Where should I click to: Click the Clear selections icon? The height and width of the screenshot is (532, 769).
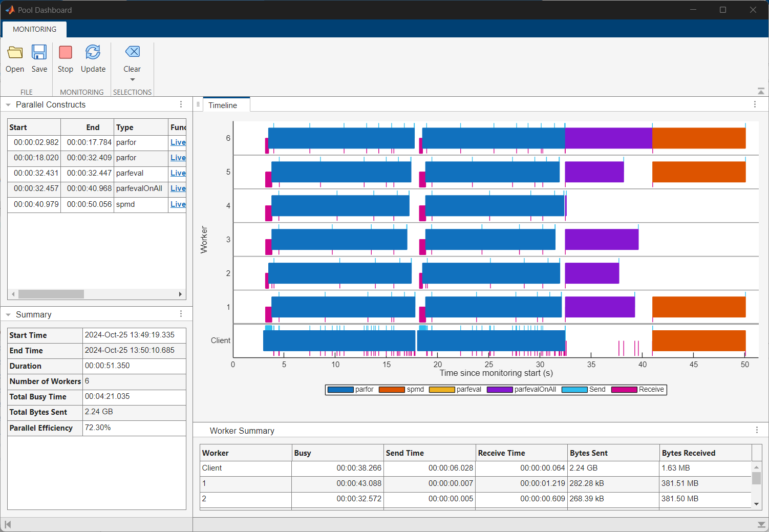pyautogui.click(x=132, y=52)
